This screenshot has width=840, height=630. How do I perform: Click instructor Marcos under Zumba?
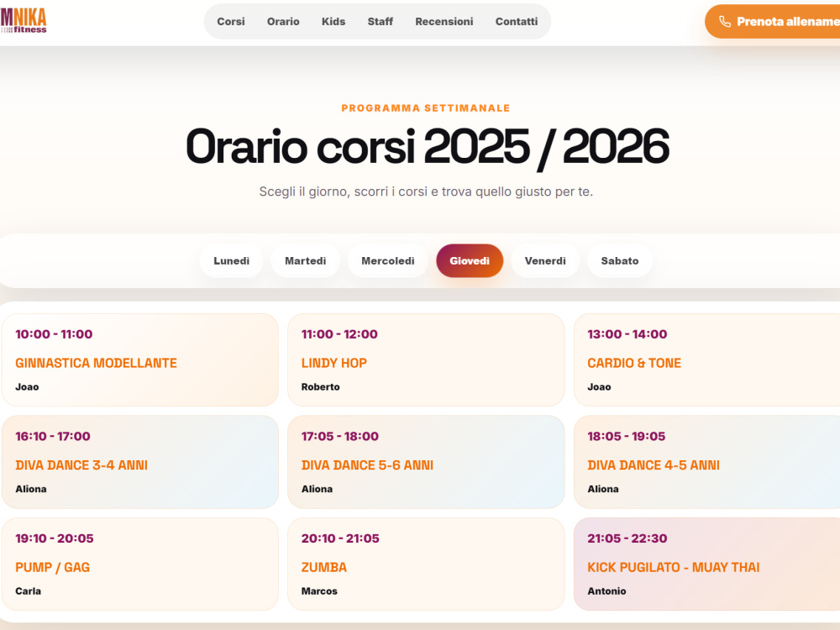click(319, 591)
